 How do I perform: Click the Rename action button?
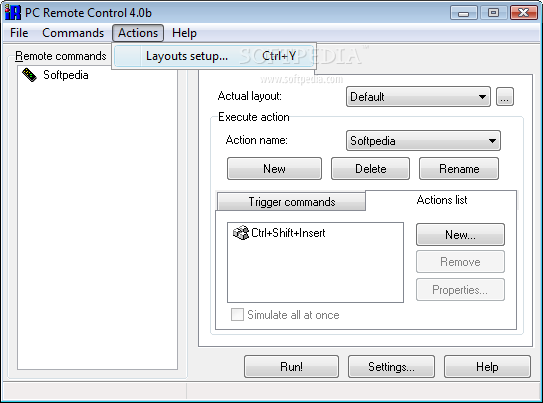[x=459, y=169]
